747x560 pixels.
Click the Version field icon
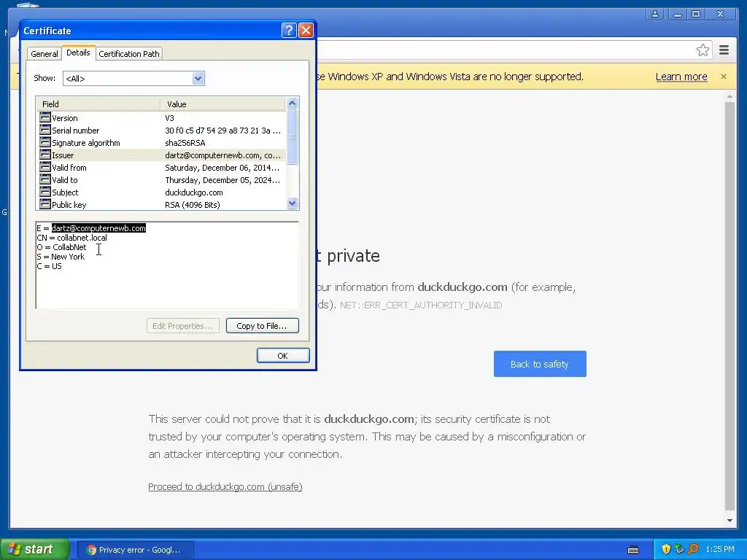45,117
